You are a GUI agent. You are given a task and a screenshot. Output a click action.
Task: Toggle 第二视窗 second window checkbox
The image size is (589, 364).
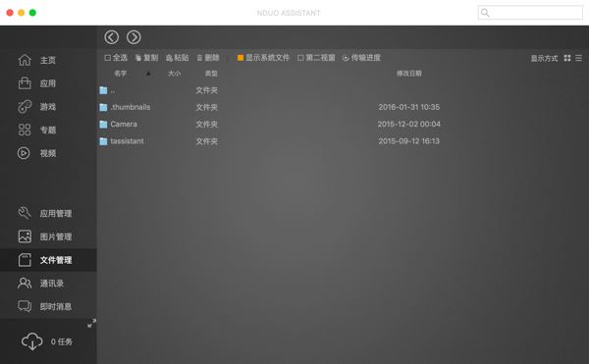point(300,58)
